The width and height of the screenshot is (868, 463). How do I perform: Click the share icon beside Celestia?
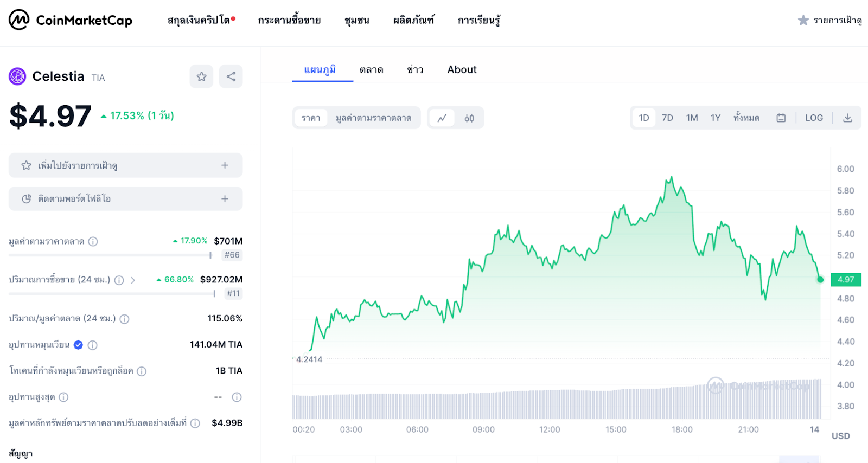coord(231,76)
